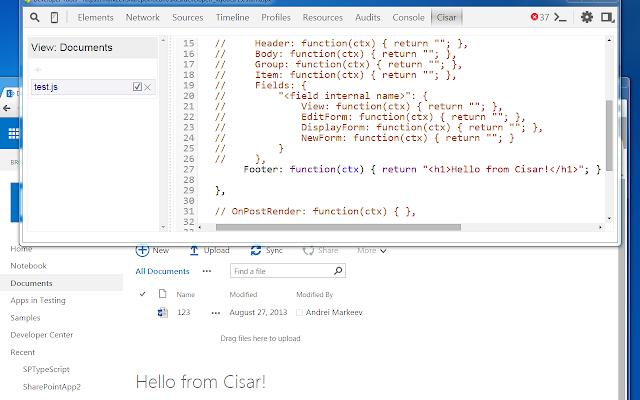Toggle the select all checkmark column header
The image size is (640, 400).
click(x=142, y=294)
